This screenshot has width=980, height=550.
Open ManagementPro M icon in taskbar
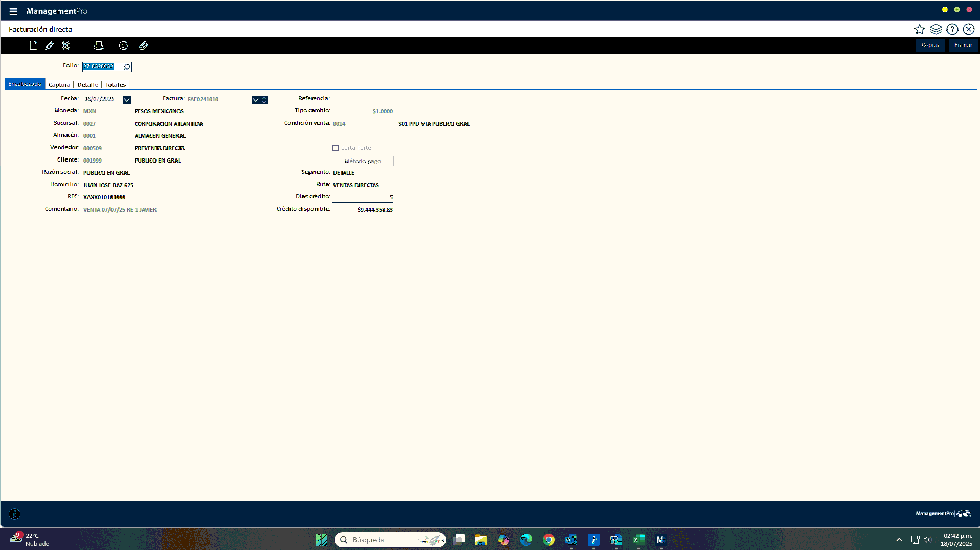661,540
